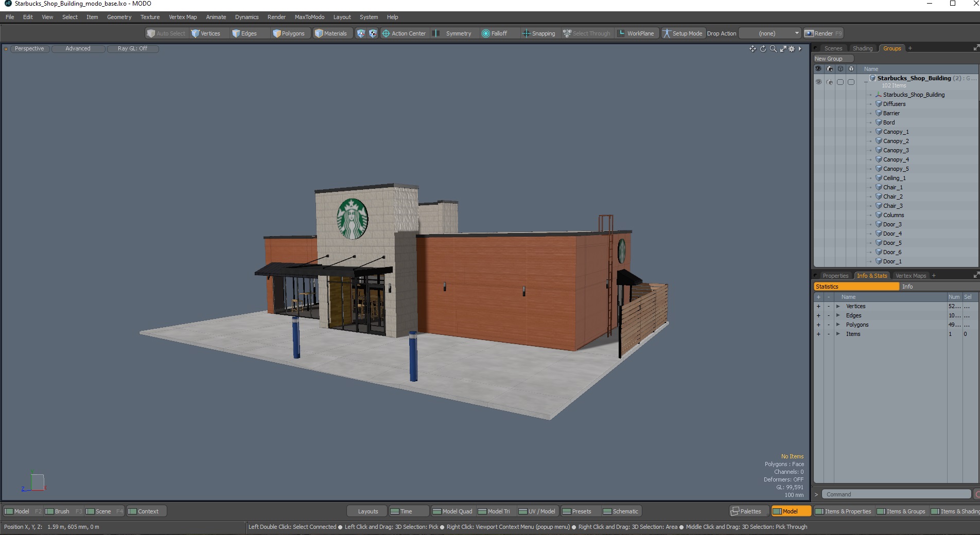The width and height of the screenshot is (980, 535).
Task: Open the Vertex Maps tab
Action: coord(911,276)
